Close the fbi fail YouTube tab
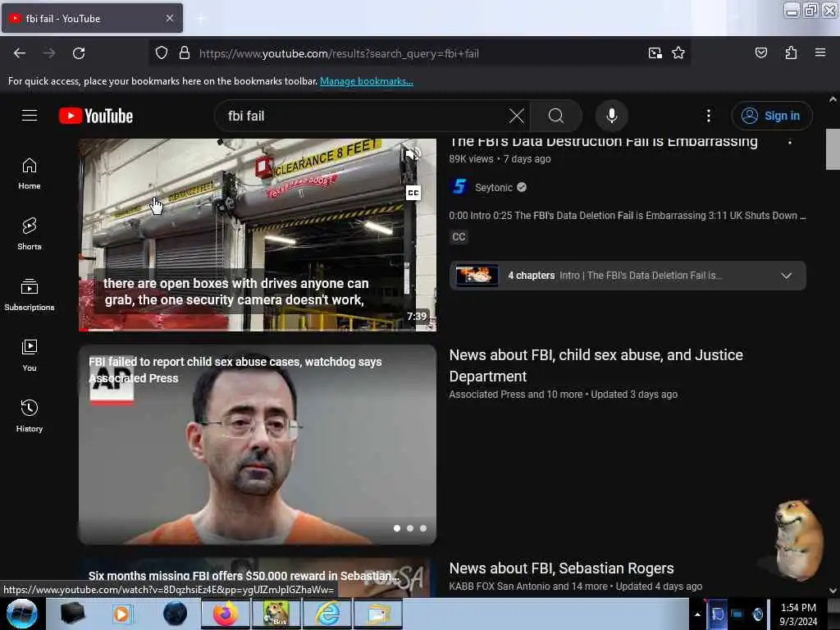The height and width of the screenshot is (630, 840). [169, 18]
